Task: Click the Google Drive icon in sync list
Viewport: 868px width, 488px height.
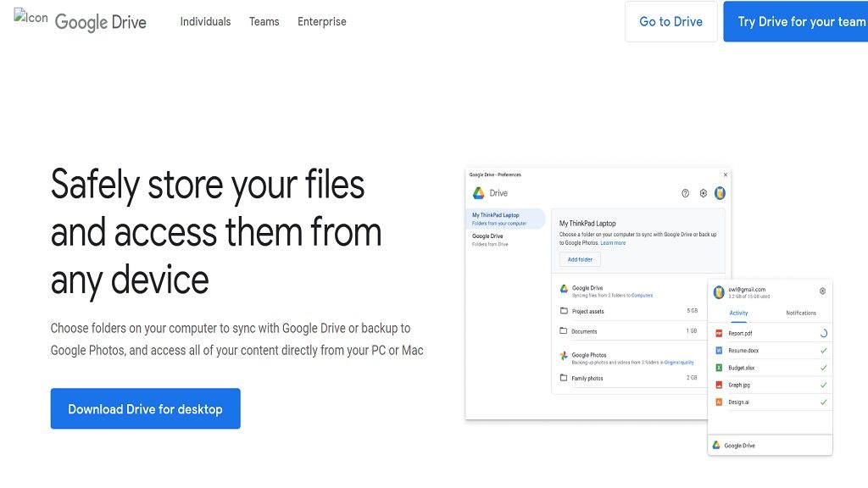Action: point(564,289)
